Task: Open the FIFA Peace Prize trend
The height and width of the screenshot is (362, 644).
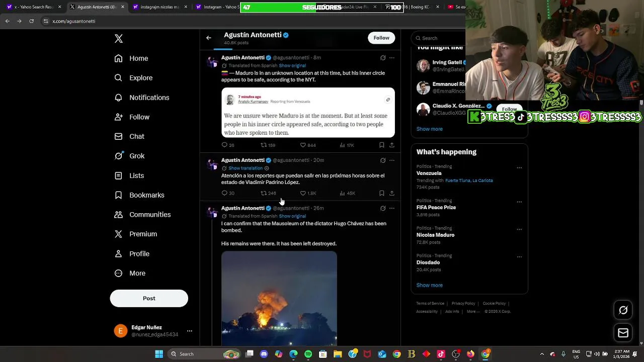Action: tap(436, 208)
